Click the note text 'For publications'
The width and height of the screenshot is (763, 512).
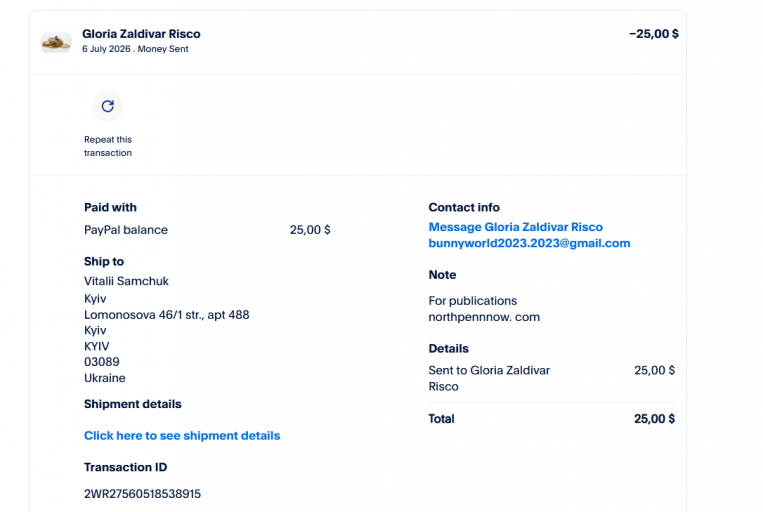coord(472,301)
